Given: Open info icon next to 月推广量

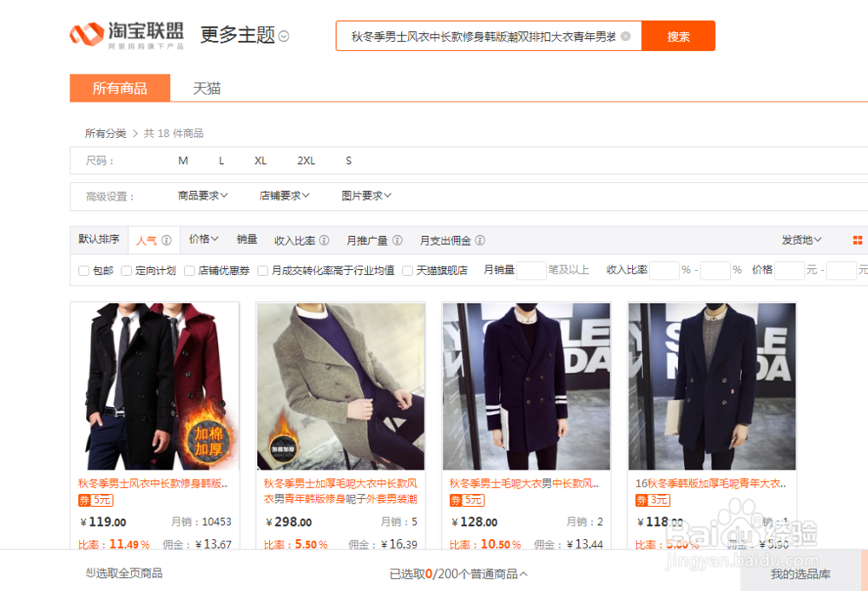Looking at the screenshot, I should coord(397,240).
